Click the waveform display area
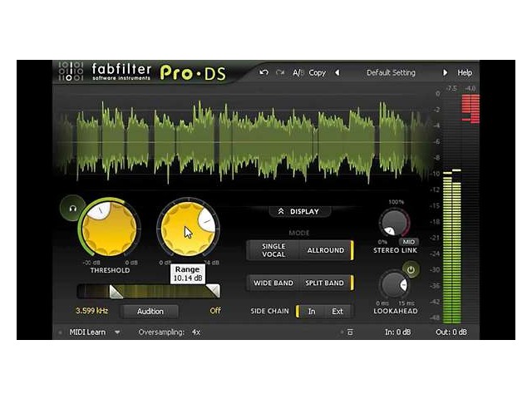Image resolution: width=532 pixels, height=399 pixels. [x=243, y=140]
